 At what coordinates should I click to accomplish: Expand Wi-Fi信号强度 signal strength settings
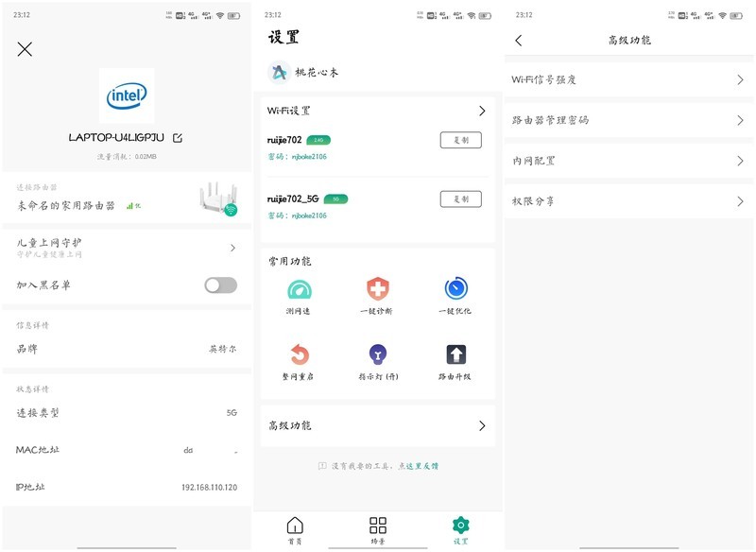(x=628, y=80)
